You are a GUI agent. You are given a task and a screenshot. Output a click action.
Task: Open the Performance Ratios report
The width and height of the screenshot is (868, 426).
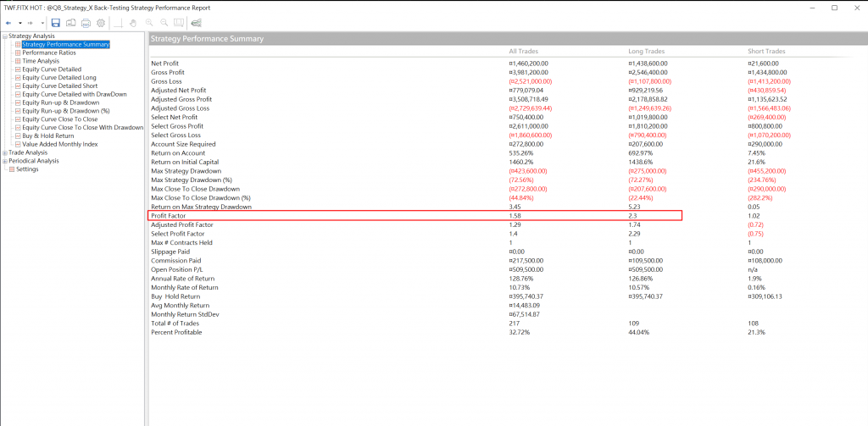49,53
